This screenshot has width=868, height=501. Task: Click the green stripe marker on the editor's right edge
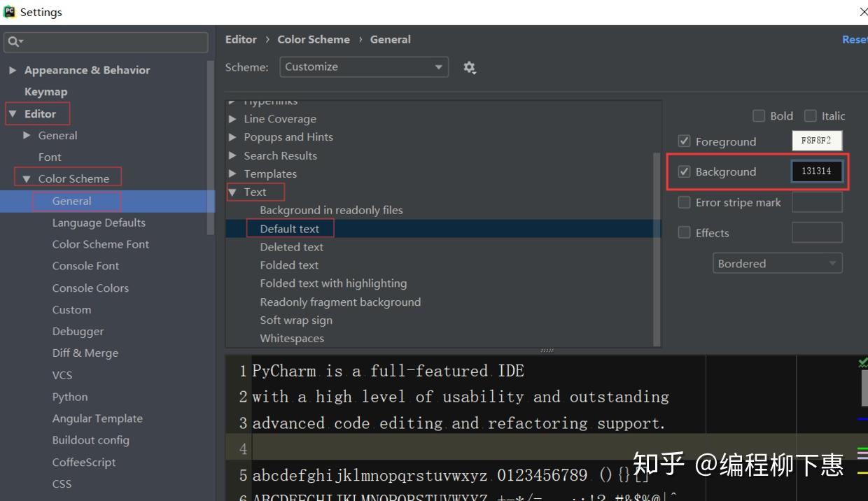point(862,448)
